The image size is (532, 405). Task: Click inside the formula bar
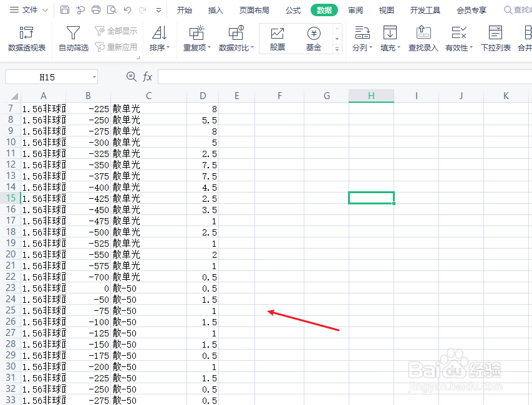pyautogui.click(x=345, y=77)
